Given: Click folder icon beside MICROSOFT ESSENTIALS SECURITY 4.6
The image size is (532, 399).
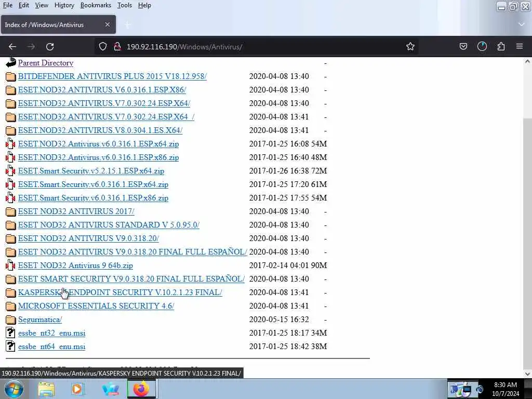Looking at the screenshot, I should (x=10, y=306).
